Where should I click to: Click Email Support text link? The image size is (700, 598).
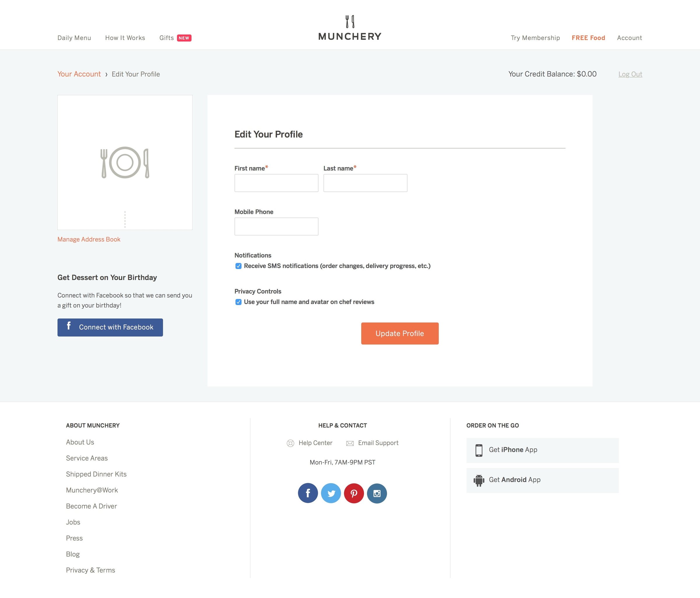[x=378, y=443]
